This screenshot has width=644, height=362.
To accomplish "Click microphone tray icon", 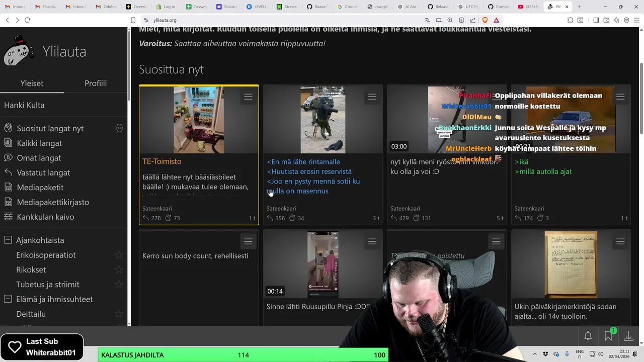I will click(567, 354).
